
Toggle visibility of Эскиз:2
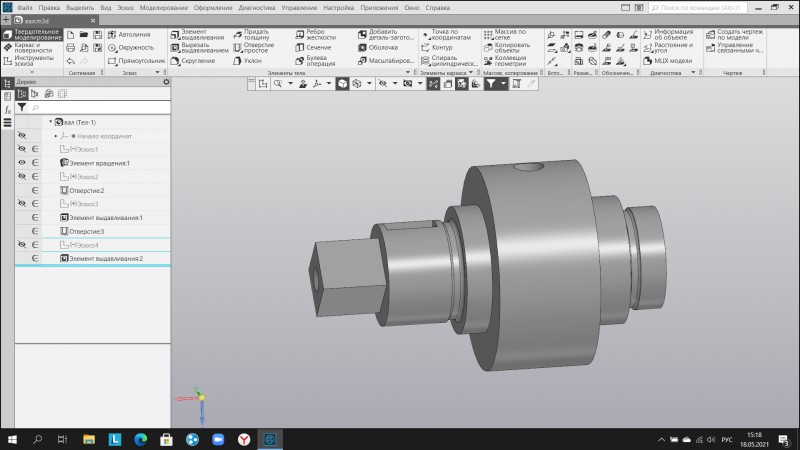22,177
